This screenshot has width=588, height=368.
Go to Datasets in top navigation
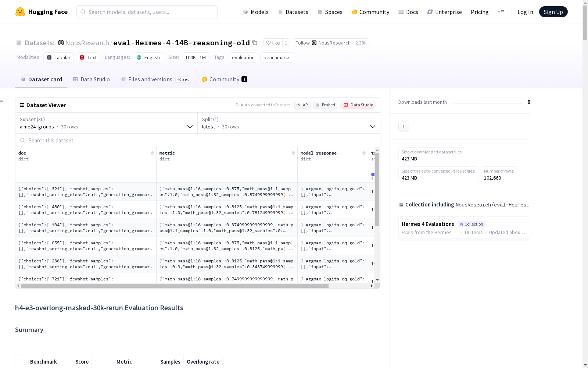click(293, 12)
